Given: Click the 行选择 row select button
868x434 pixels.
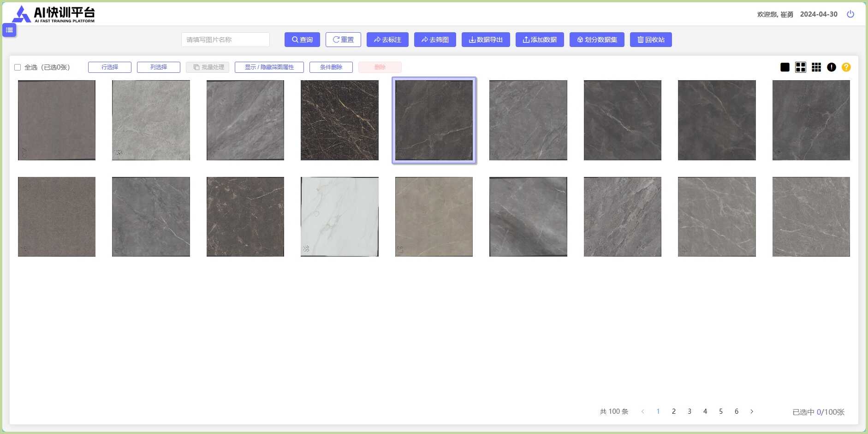Looking at the screenshot, I should [x=109, y=67].
